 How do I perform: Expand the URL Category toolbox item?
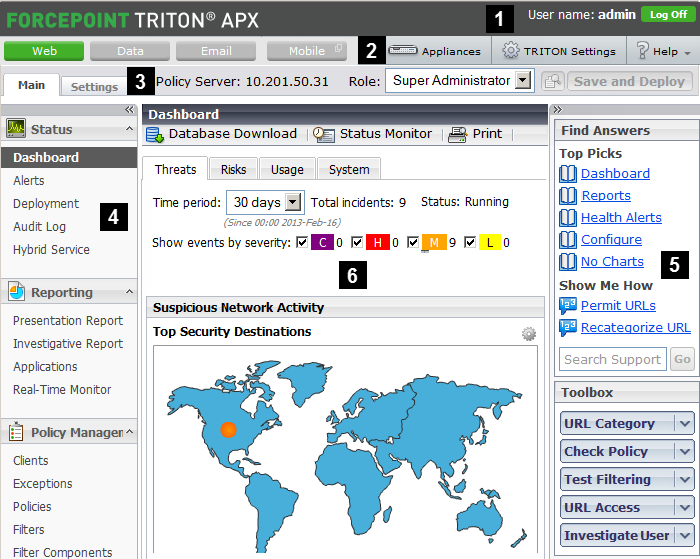685,423
